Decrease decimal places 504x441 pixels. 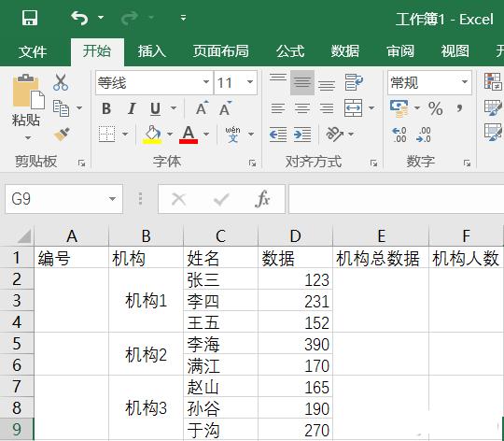424,135
